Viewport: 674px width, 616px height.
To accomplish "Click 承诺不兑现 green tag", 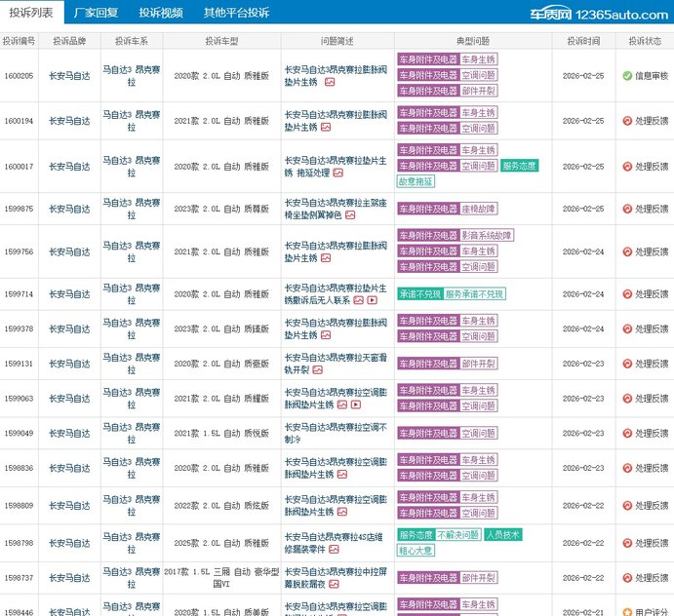I will 419,293.
